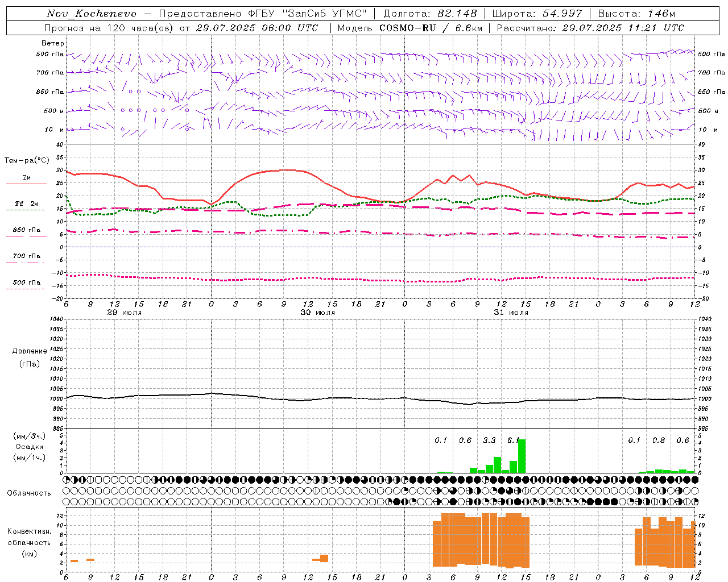Click the dotted line swatch under temperature '500 гПа' legend
This screenshot has height=582, width=728.
(26, 289)
